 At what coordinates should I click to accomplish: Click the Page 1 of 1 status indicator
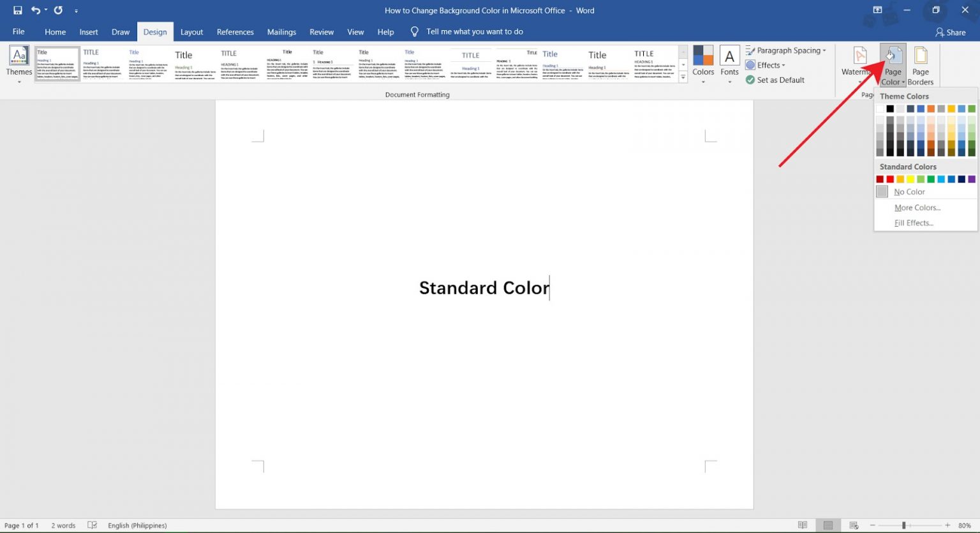22,525
